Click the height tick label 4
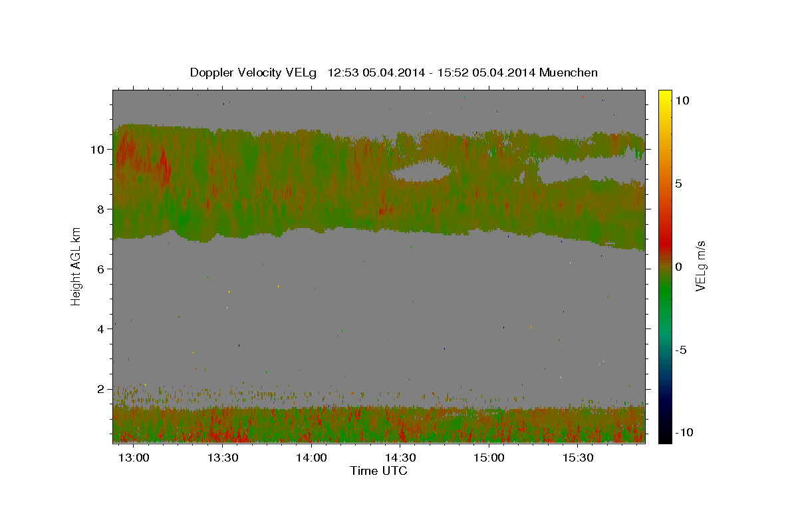 (x=102, y=329)
